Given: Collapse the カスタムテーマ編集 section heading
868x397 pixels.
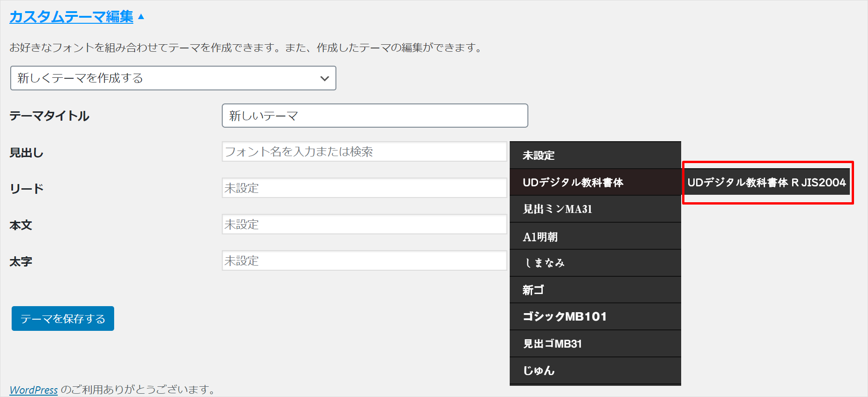Looking at the screenshot, I should [x=71, y=17].
